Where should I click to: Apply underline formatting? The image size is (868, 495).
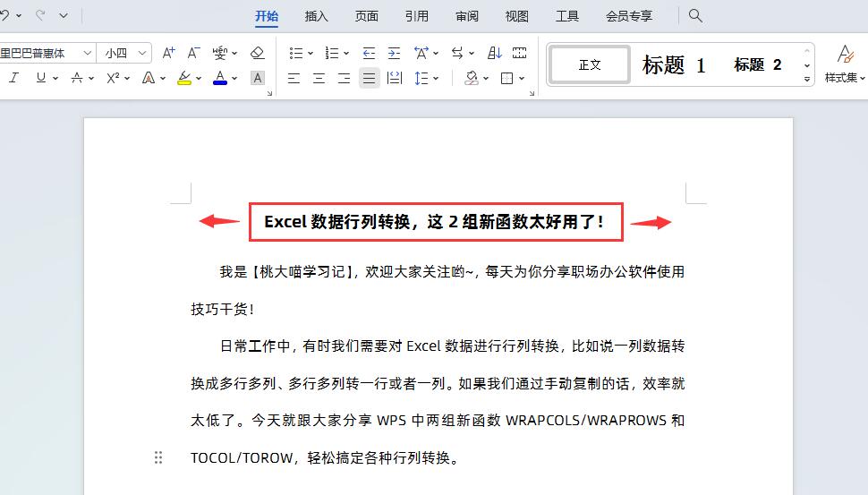[x=41, y=78]
